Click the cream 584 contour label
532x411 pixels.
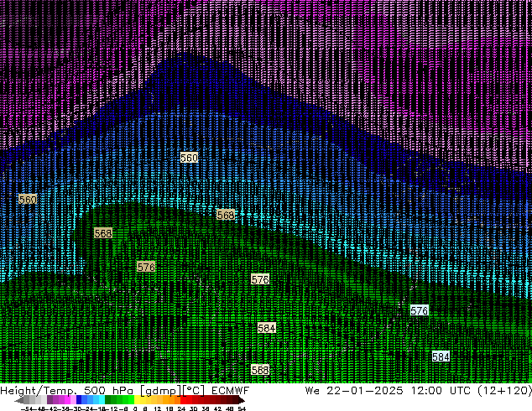point(266,328)
